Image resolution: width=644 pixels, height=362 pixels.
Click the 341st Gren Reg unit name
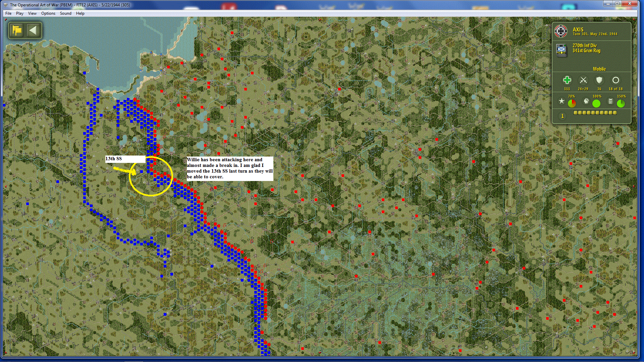coord(586,51)
